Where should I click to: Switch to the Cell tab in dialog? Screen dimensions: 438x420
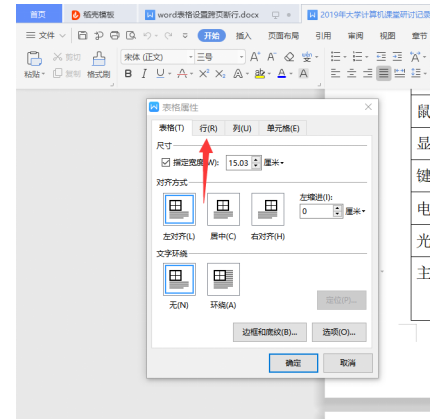[283, 128]
